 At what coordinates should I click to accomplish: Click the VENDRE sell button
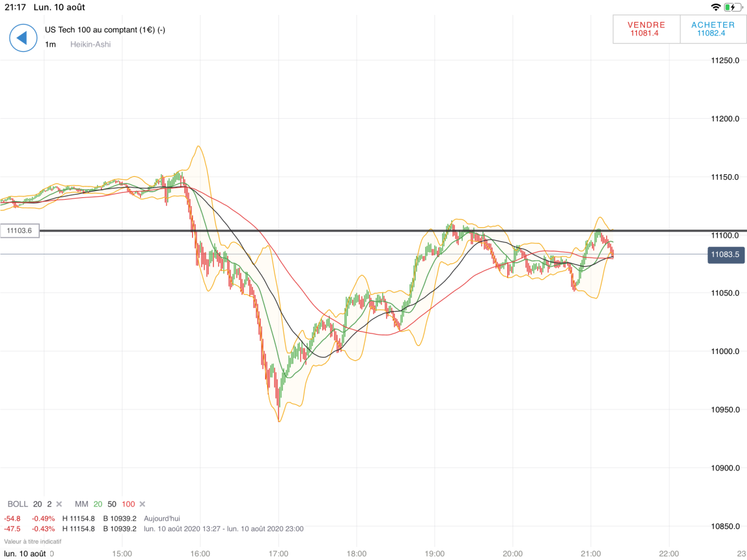647,29
